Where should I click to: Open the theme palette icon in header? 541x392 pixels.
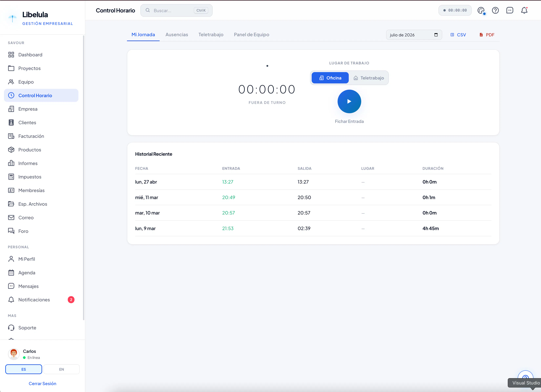[481, 10]
